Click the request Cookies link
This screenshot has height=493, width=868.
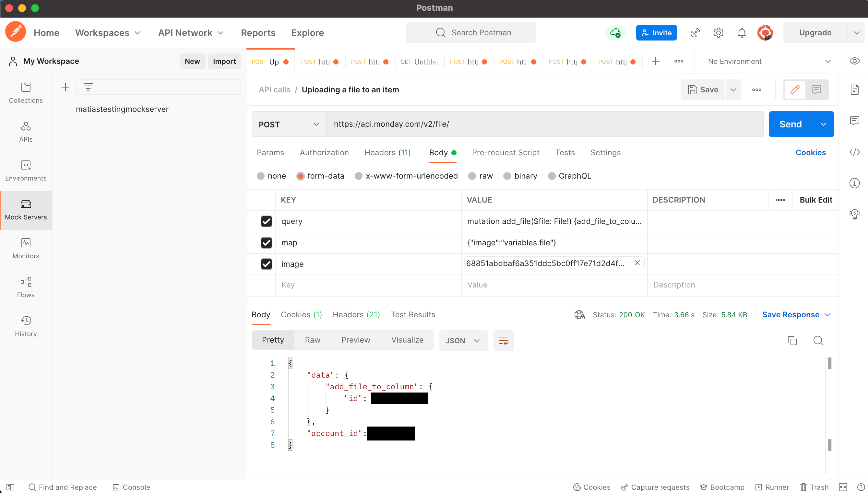click(x=810, y=152)
